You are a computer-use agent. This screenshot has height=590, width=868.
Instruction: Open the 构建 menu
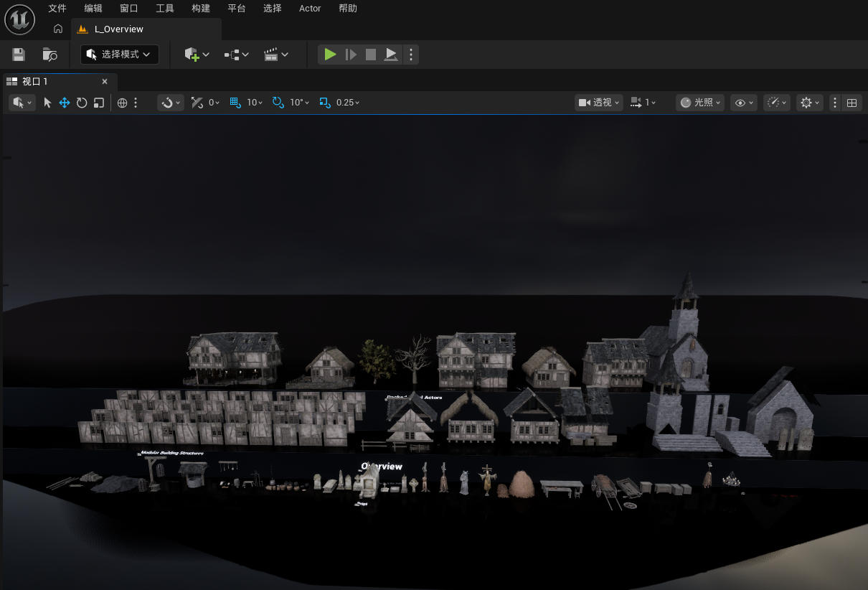tap(201, 9)
